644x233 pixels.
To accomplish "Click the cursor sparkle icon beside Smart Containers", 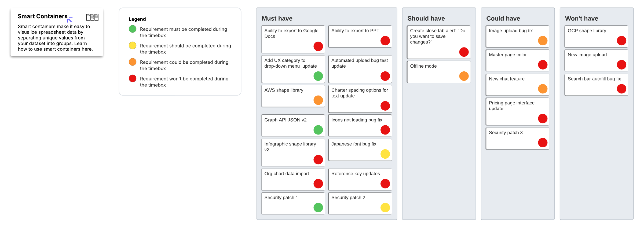I will point(70,20).
